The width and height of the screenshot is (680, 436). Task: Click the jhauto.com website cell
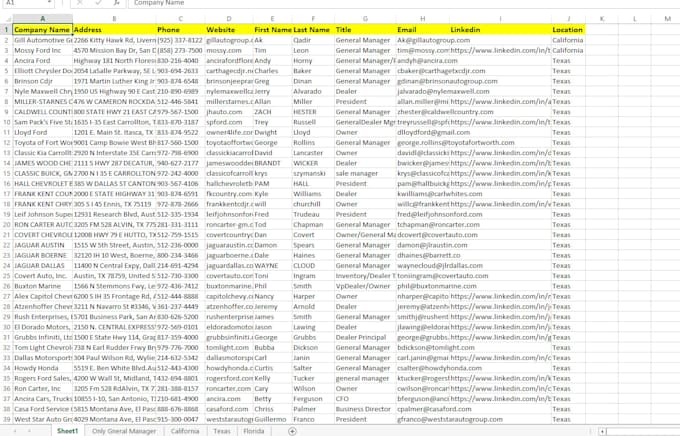[229, 112]
